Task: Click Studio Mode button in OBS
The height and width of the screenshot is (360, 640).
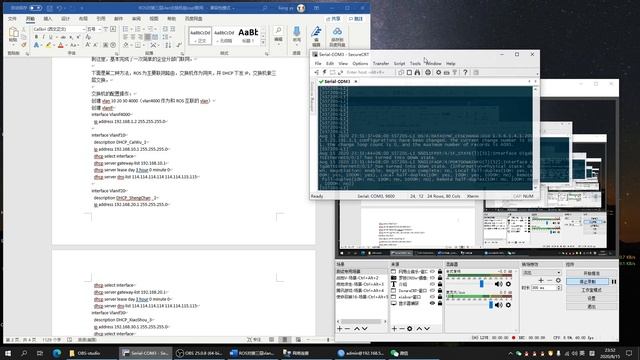Action: pyautogui.click(x=591, y=290)
